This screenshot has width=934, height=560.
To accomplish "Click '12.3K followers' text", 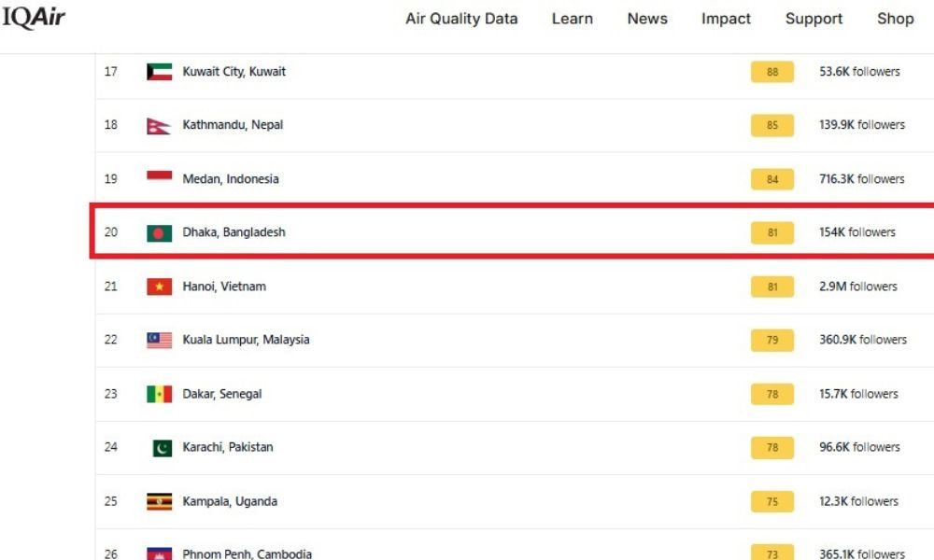I will click(858, 501).
